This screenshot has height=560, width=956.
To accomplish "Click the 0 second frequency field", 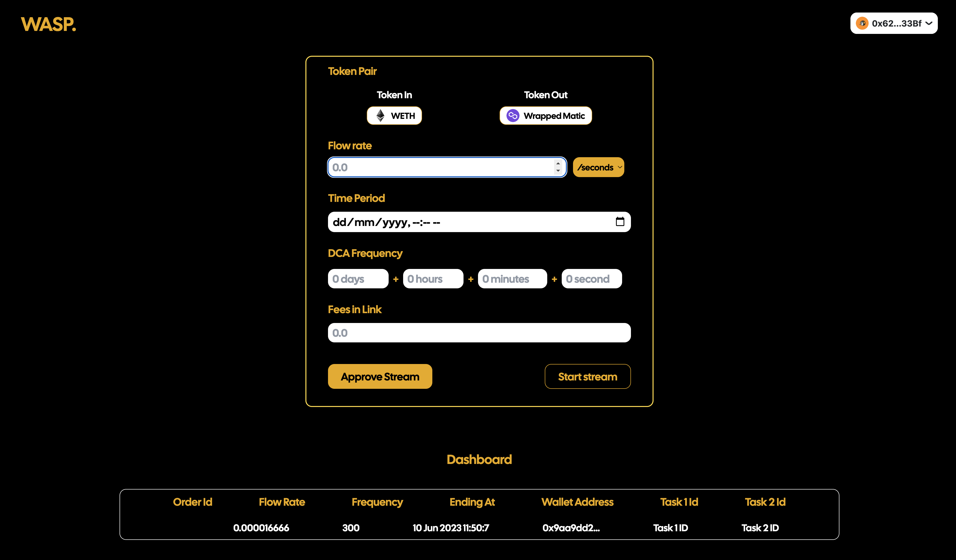I will (591, 279).
